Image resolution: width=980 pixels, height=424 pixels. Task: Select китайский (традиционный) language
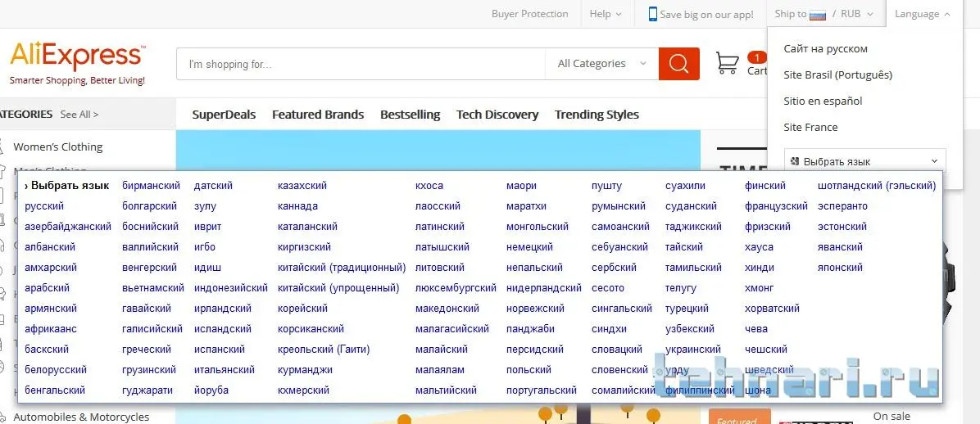pyautogui.click(x=342, y=268)
